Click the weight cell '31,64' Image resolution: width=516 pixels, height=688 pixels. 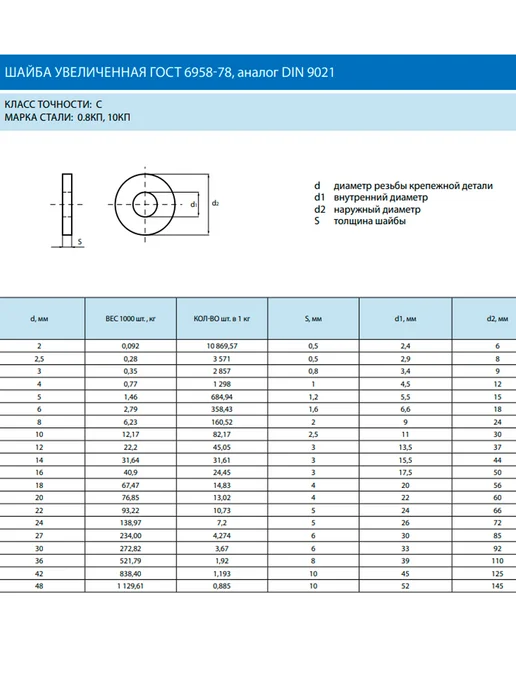click(x=130, y=460)
